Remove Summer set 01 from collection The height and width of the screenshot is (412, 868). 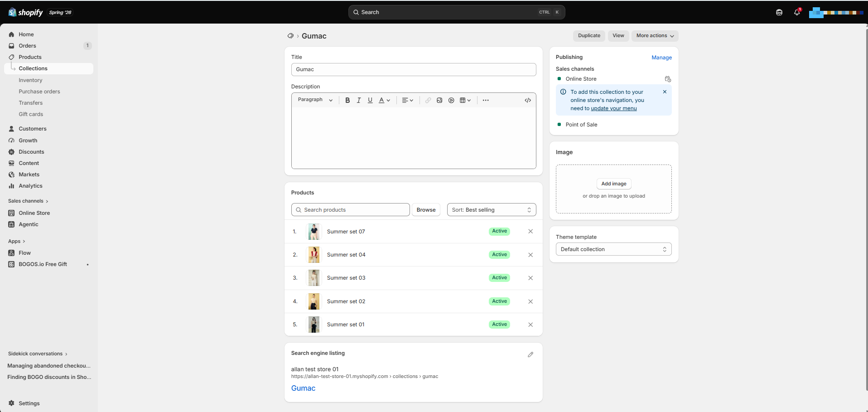(530, 325)
